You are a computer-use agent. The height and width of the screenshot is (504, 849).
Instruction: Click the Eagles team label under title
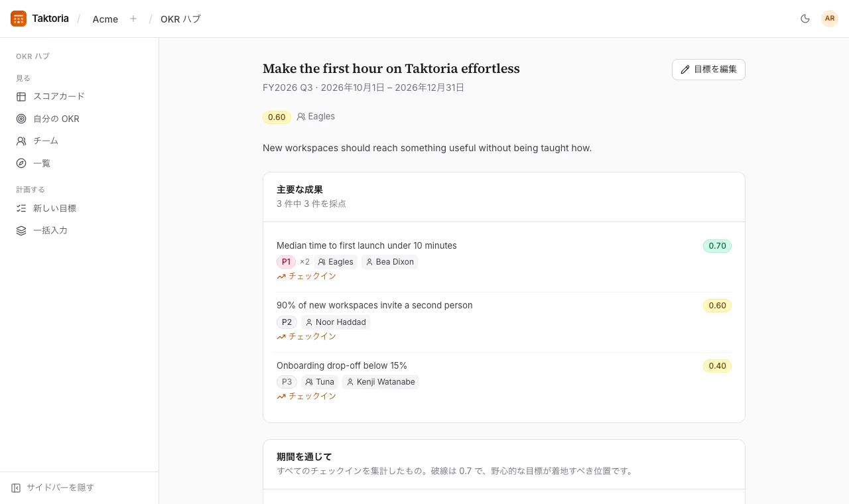(x=316, y=117)
